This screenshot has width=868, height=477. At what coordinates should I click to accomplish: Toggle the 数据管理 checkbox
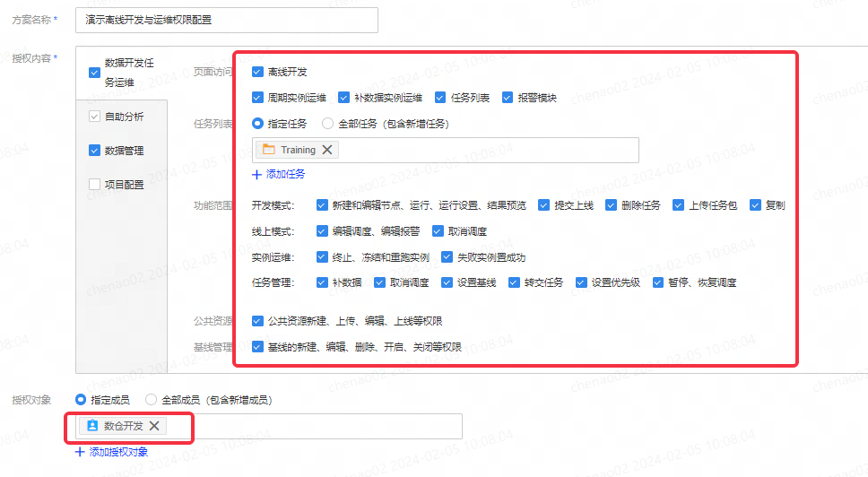click(x=95, y=151)
